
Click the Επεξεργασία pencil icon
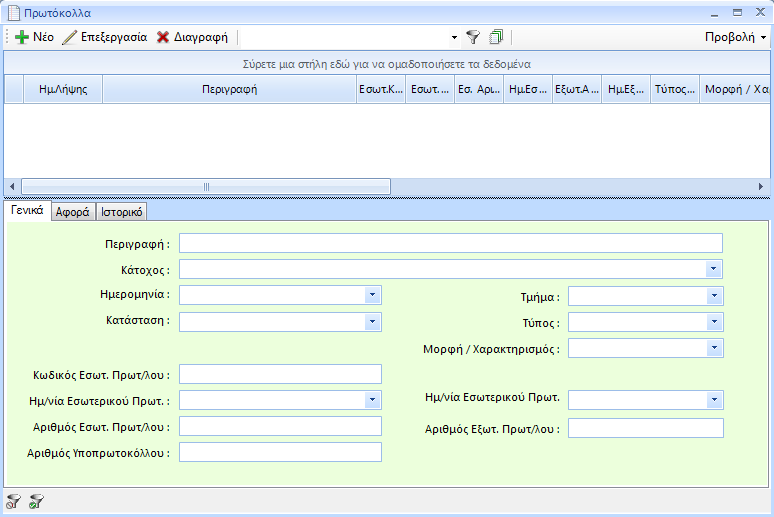click(69, 37)
